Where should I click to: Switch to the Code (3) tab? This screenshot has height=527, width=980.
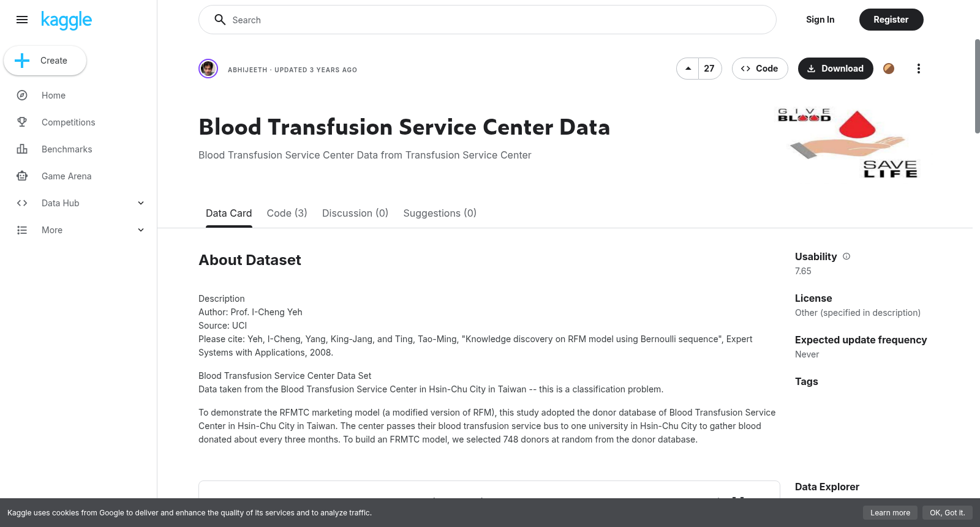point(287,213)
